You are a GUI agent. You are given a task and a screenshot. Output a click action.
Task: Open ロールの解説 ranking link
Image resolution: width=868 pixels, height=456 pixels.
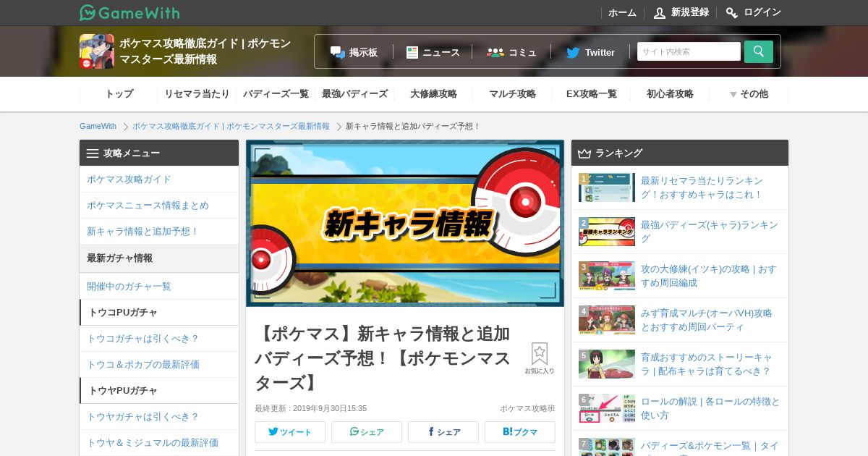710,408
